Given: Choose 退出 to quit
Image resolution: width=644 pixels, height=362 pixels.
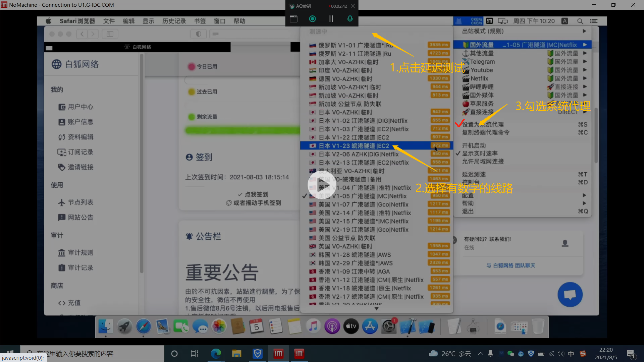Looking at the screenshot, I should pos(522,211).
